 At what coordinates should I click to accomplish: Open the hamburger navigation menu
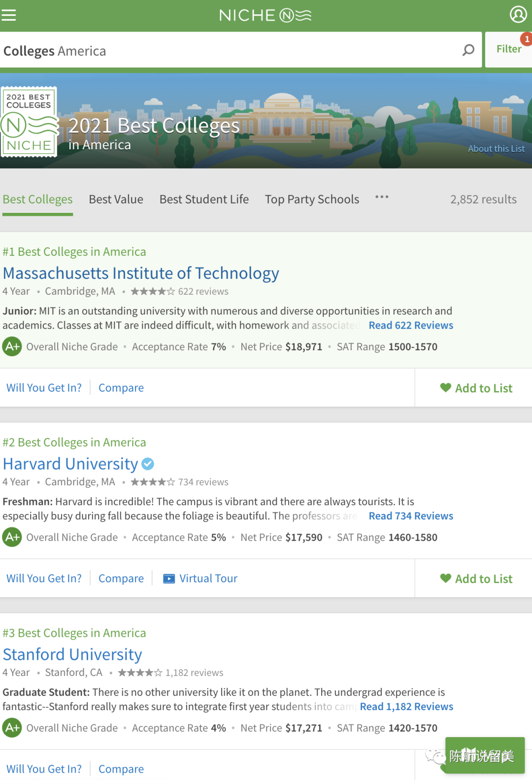tap(9, 15)
